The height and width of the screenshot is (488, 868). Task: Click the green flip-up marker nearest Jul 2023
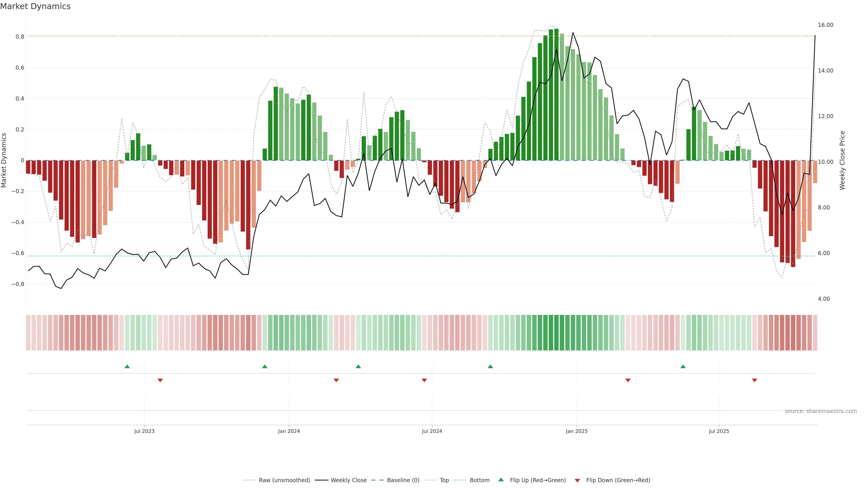(127, 366)
